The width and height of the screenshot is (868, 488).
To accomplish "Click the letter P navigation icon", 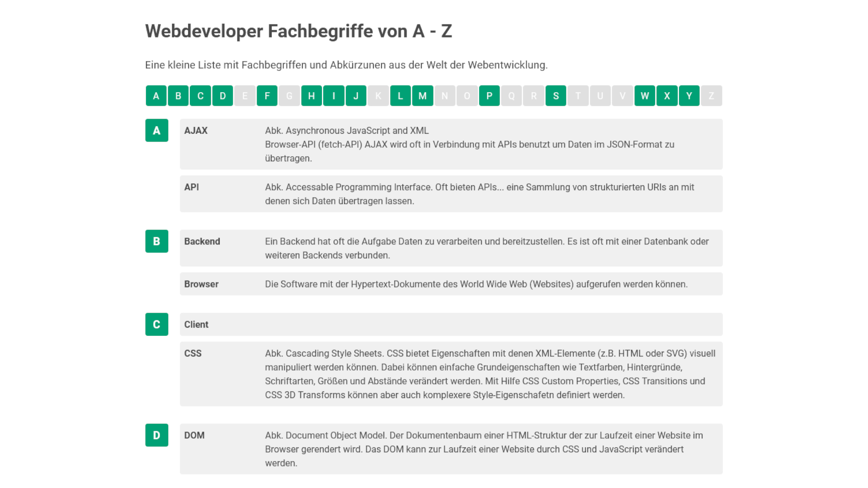I will point(490,95).
